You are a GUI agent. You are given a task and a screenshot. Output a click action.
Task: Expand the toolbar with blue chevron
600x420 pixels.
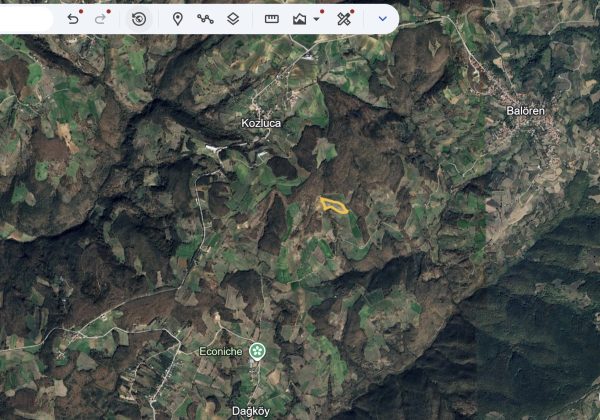(382, 19)
